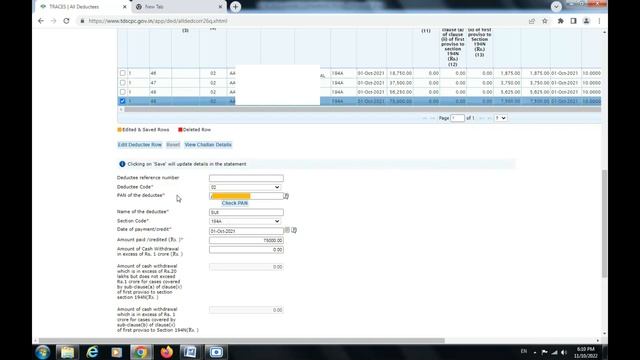This screenshot has width=640, height=360.
Task: Go to next page in table pager
Action: point(482,118)
